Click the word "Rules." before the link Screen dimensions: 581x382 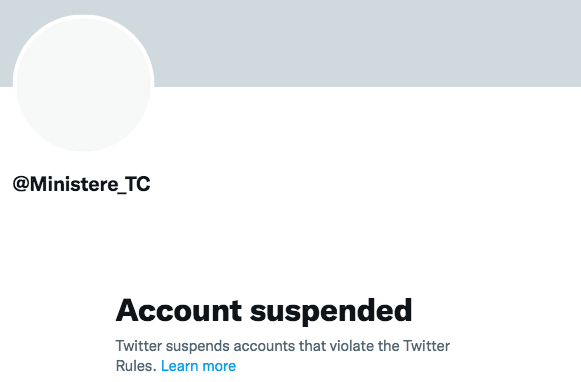(x=136, y=366)
